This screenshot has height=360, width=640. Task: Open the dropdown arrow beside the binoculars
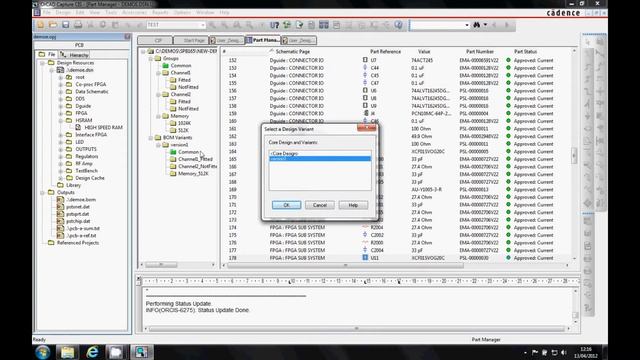click(x=485, y=25)
